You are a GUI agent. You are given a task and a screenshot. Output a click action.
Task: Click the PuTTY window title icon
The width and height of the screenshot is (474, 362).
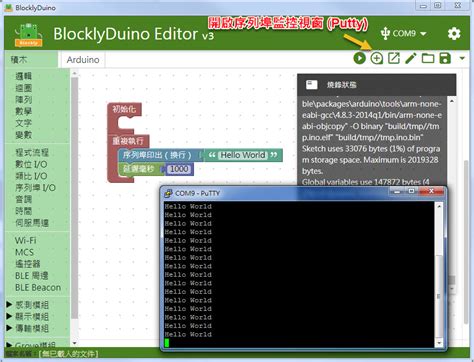coord(169,193)
